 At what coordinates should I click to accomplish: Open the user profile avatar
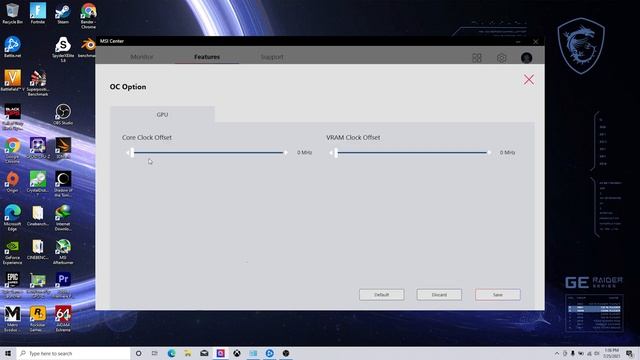click(x=527, y=58)
